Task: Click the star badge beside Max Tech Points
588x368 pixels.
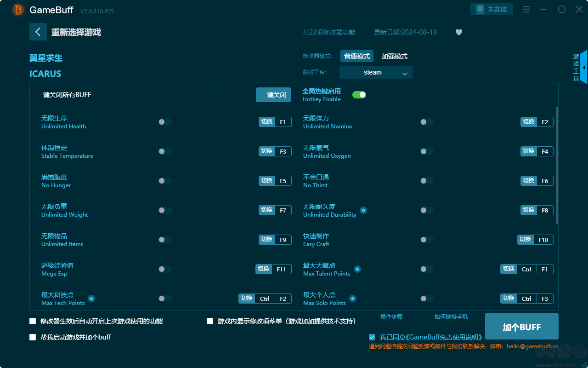Action: coord(91,299)
